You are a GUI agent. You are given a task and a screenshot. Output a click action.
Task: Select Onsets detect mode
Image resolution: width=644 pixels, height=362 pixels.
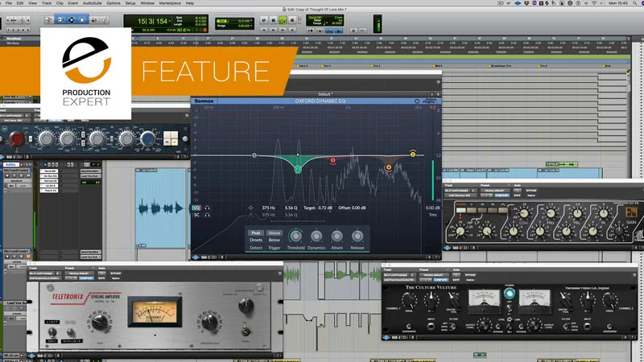(x=256, y=240)
